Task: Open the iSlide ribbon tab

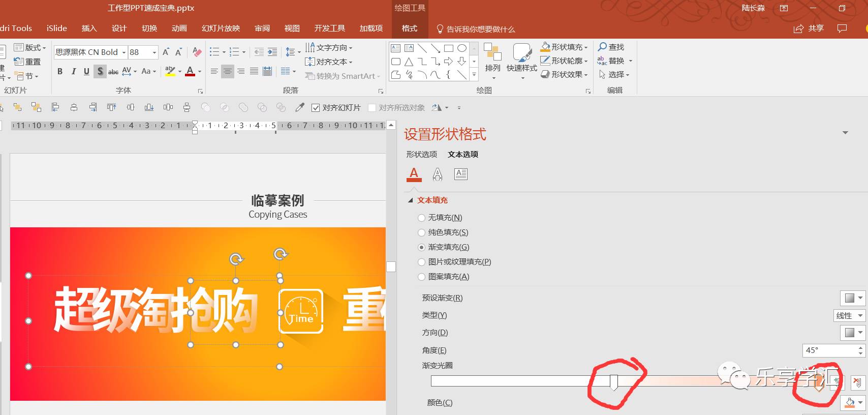Action: (57, 28)
